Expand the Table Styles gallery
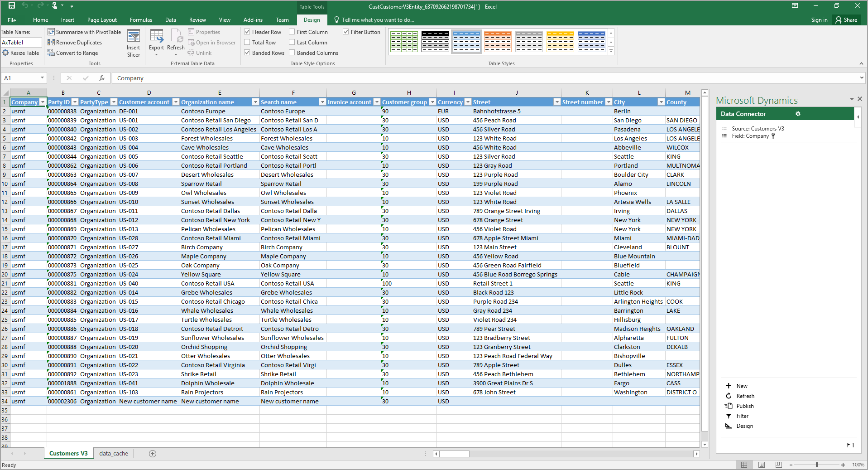Viewport: 868px width, 470px height. click(611, 51)
